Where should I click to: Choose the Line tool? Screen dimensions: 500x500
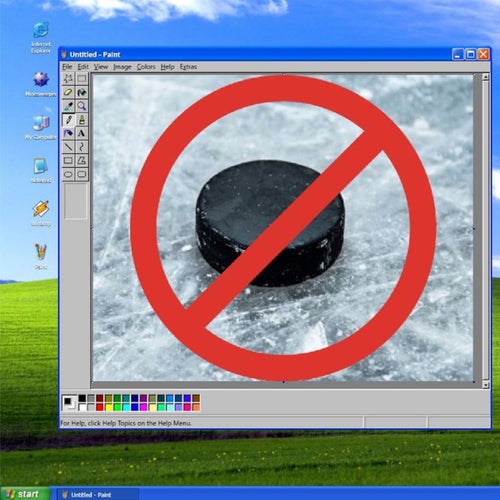pos(68,147)
